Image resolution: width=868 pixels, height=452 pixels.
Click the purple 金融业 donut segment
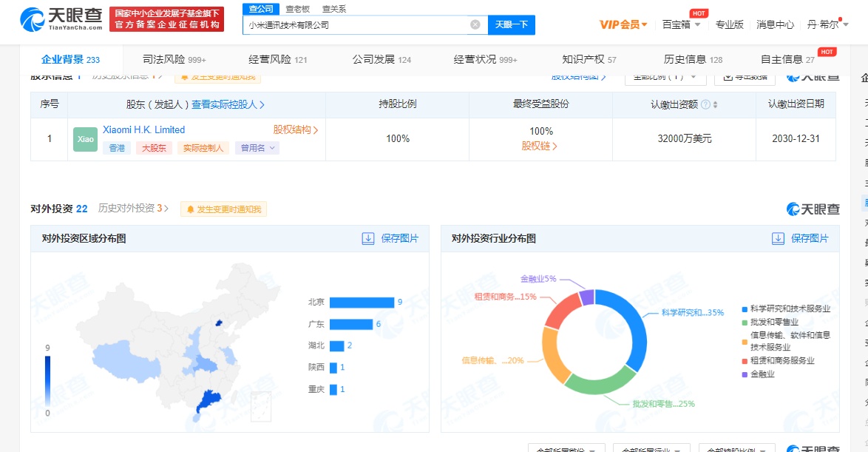pos(587,297)
